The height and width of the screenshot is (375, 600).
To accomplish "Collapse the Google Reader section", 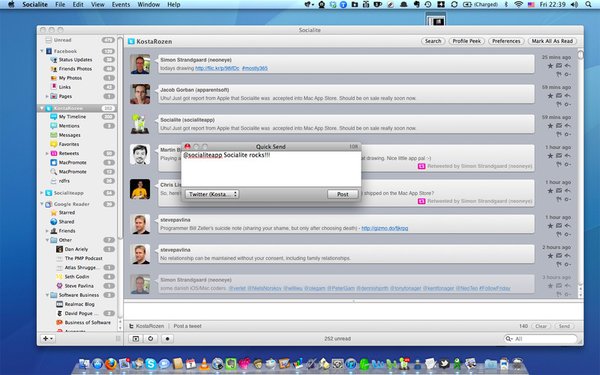I will click(42, 204).
